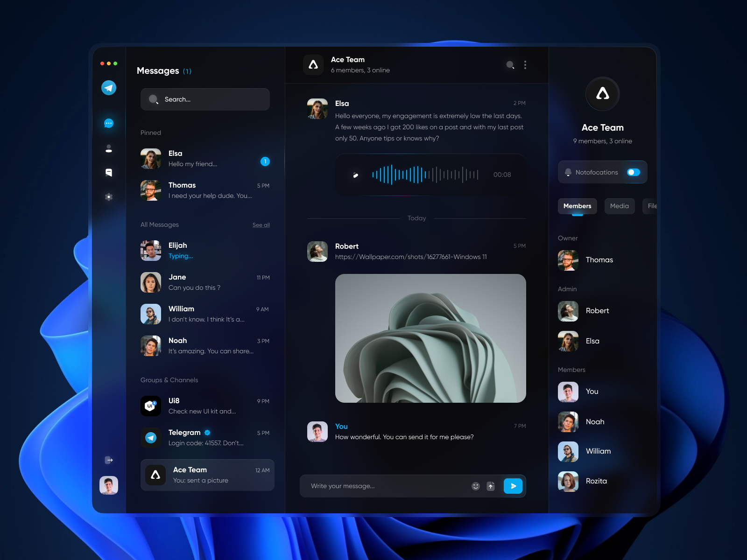Open contacts person icon in sidebar
The height and width of the screenshot is (560, 747).
click(x=109, y=148)
